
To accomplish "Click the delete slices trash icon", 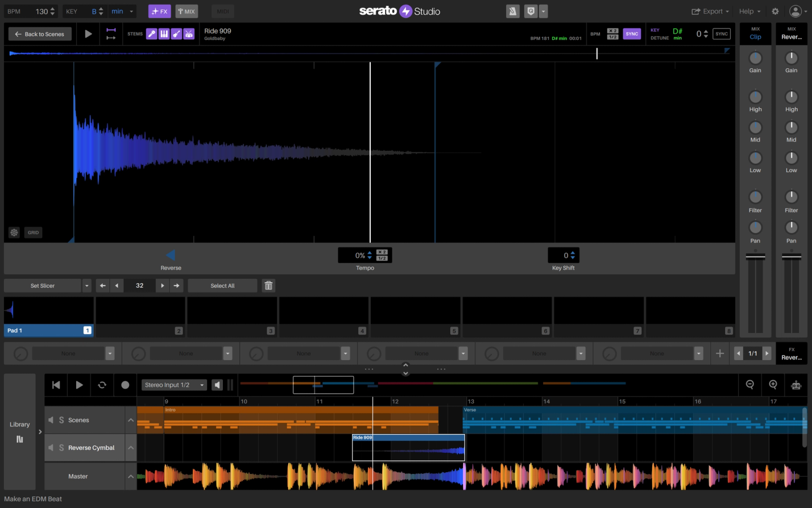I will [268, 285].
